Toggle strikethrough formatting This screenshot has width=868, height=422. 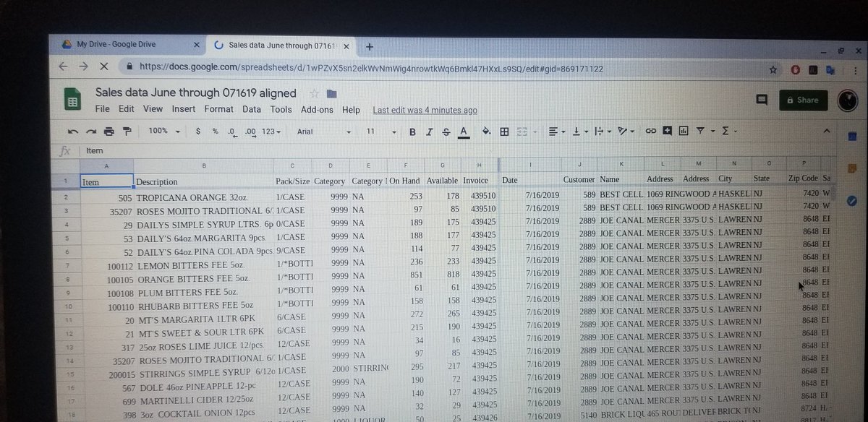(446, 132)
